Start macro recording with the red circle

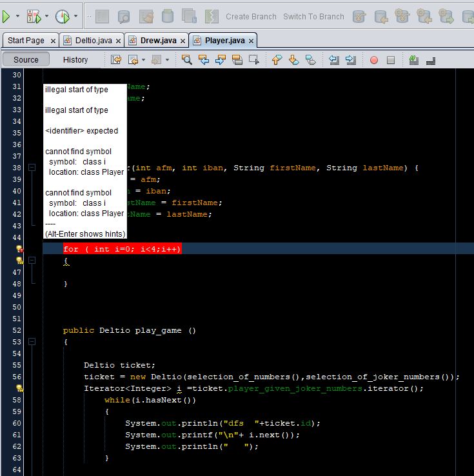(374, 60)
